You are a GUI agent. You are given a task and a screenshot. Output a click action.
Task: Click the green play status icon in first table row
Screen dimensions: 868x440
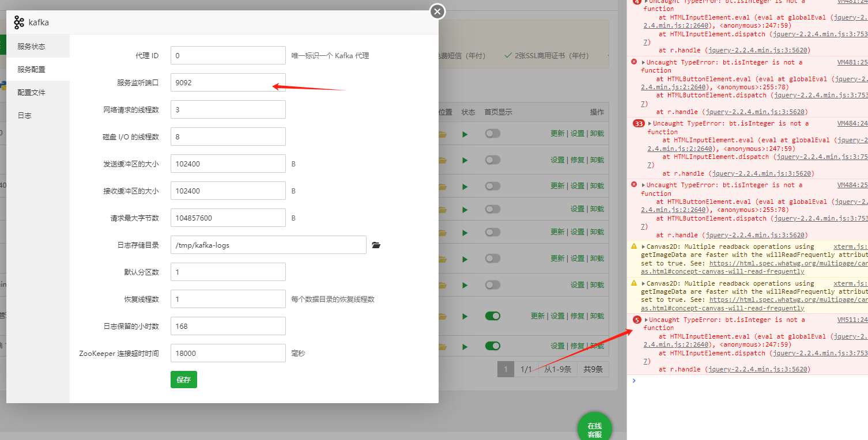point(465,134)
